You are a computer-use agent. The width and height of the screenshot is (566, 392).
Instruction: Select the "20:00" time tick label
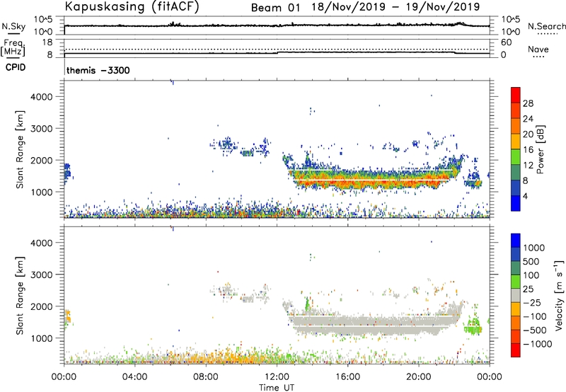(x=418, y=377)
